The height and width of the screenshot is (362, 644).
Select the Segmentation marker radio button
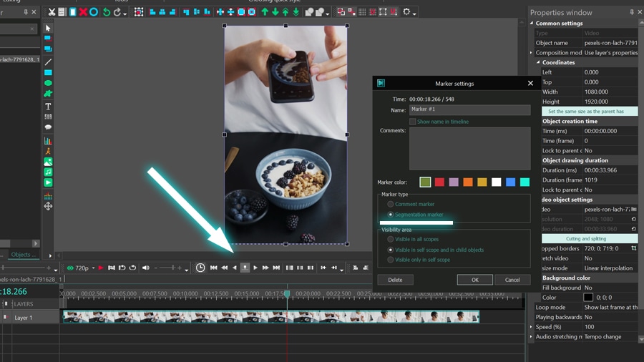[x=391, y=214]
